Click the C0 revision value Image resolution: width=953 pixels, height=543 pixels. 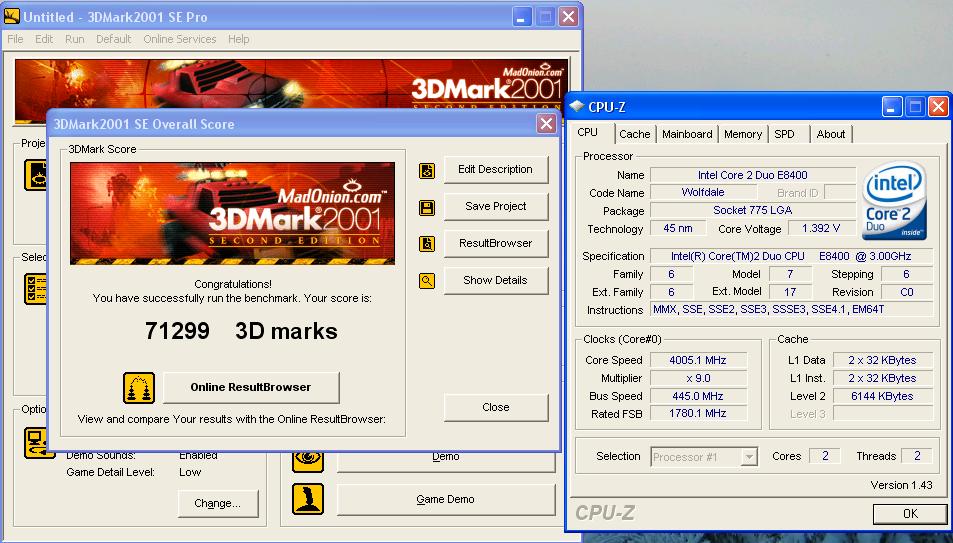click(907, 292)
